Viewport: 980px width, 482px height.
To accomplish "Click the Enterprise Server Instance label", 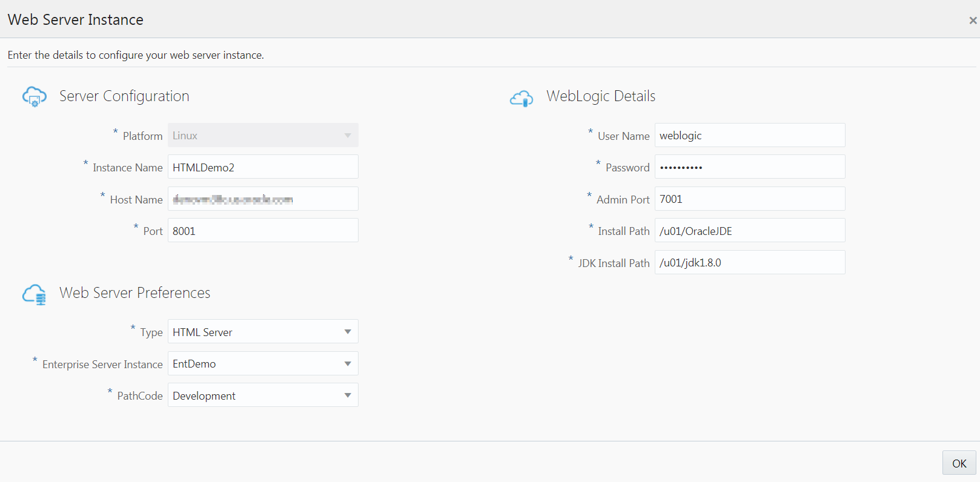I will point(102,365).
